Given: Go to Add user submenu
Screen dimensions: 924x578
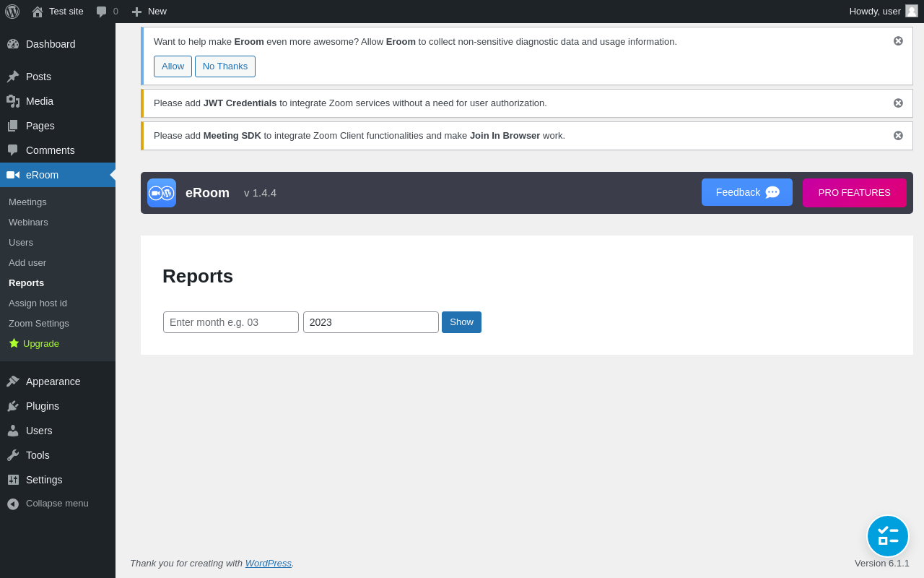Looking at the screenshot, I should (x=58, y=263).
